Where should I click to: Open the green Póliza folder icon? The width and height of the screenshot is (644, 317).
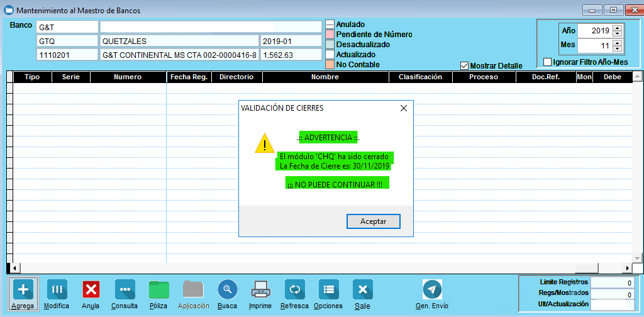[x=159, y=289]
